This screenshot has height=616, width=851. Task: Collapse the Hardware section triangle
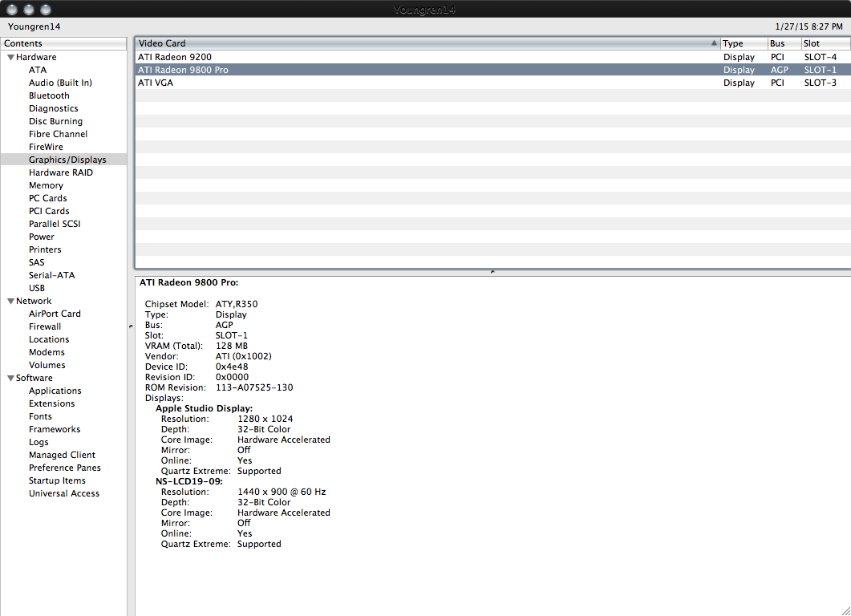click(10, 57)
